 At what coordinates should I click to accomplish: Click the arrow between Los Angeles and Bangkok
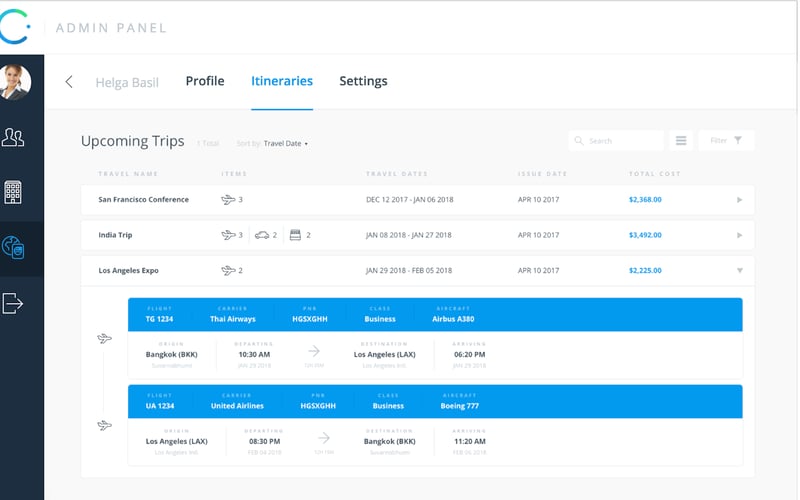324,438
